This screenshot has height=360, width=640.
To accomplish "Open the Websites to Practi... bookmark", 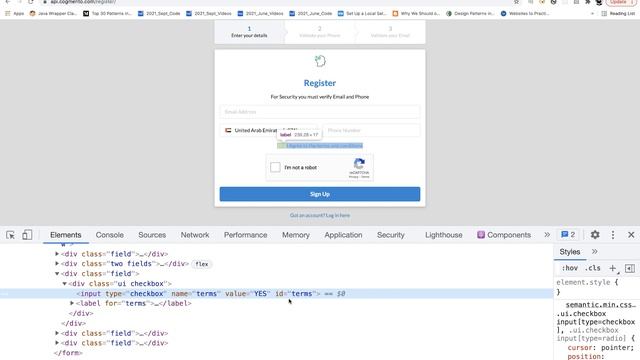I will (x=525, y=13).
